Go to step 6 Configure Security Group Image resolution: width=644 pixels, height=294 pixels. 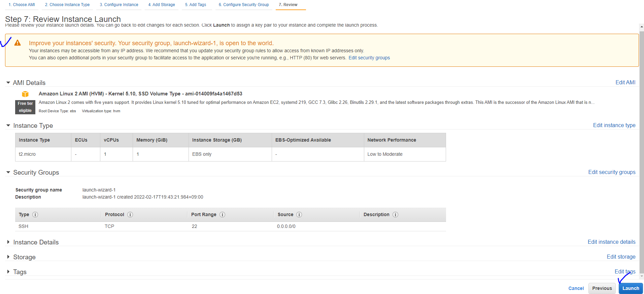[244, 5]
